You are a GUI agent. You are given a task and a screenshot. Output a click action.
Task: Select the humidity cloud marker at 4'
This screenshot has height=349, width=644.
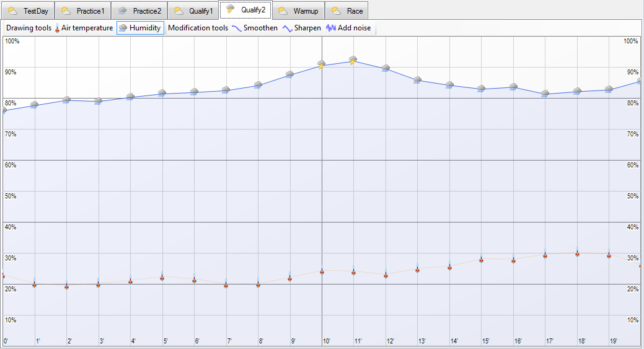(130, 97)
